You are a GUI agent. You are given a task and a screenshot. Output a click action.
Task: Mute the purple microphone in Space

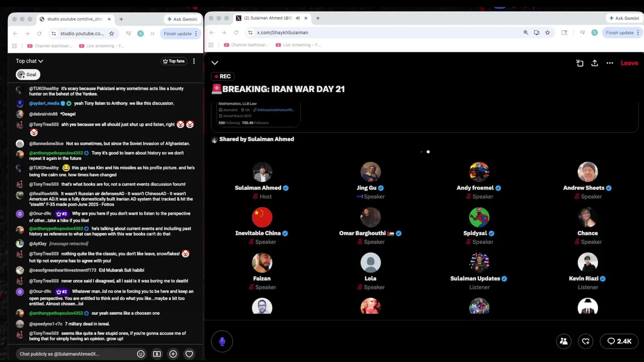coord(222,341)
